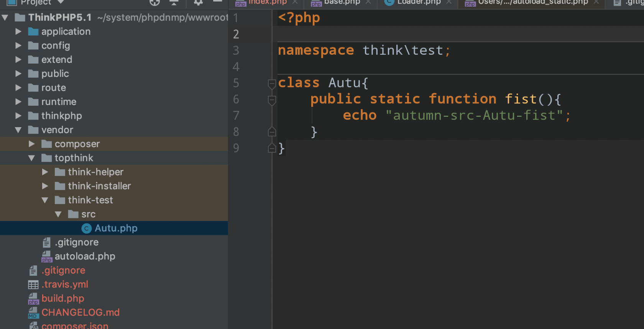Screen dimensions: 644x329
Task: Click the Autu class name in code
Action: pyautogui.click(x=344, y=83)
